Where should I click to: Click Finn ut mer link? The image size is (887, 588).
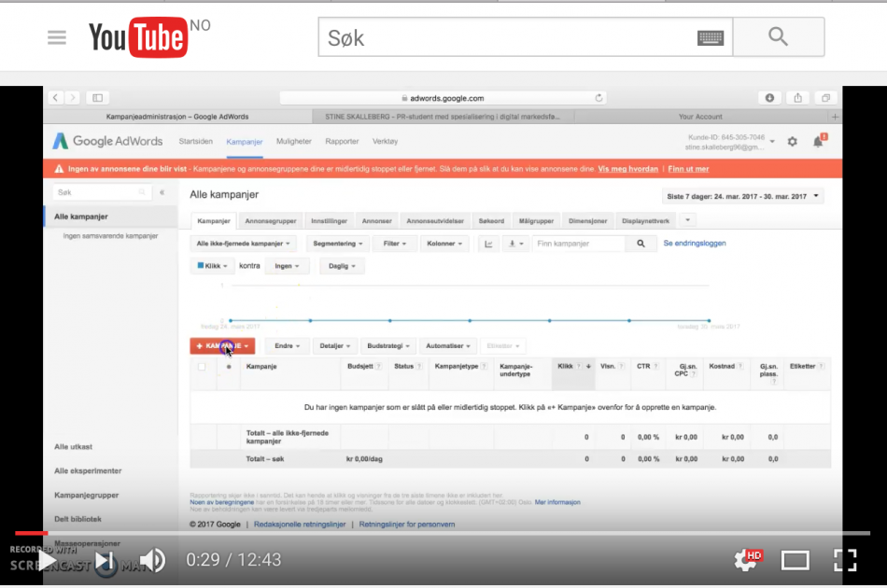click(688, 169)
